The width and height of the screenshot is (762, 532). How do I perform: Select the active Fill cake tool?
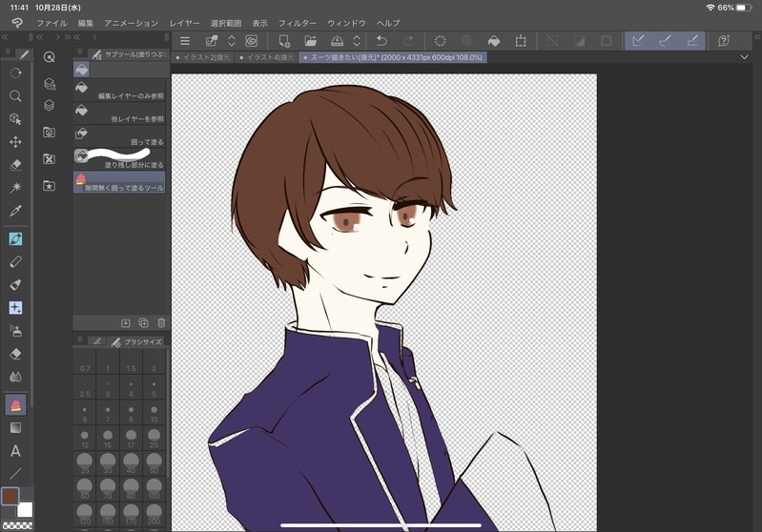click(x=15, y=404)
